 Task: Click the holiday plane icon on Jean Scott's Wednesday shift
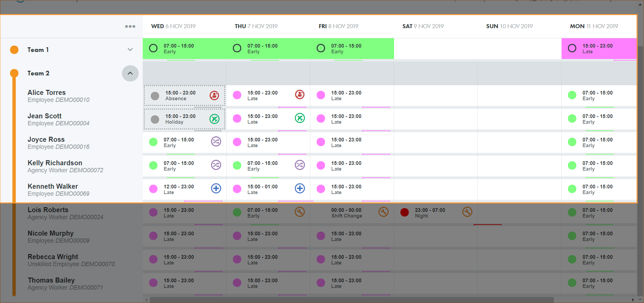(214, 119)
